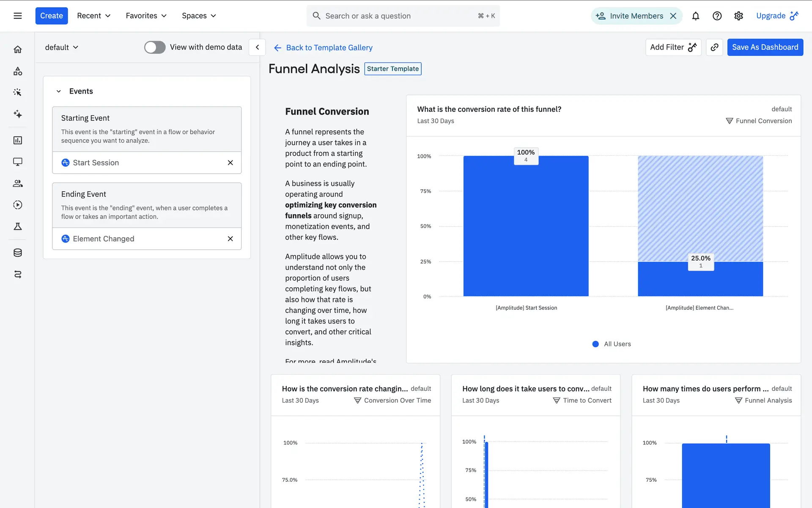This screenshot has width=812, height=508.
Task: Open the default project dropdown
Action: pos(62,47)
